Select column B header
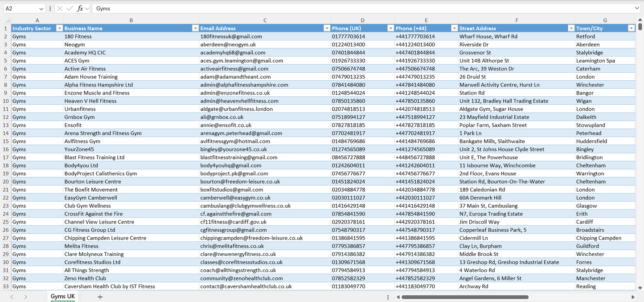The width and height of the screenshot is (644, 302). click(131, 21)
